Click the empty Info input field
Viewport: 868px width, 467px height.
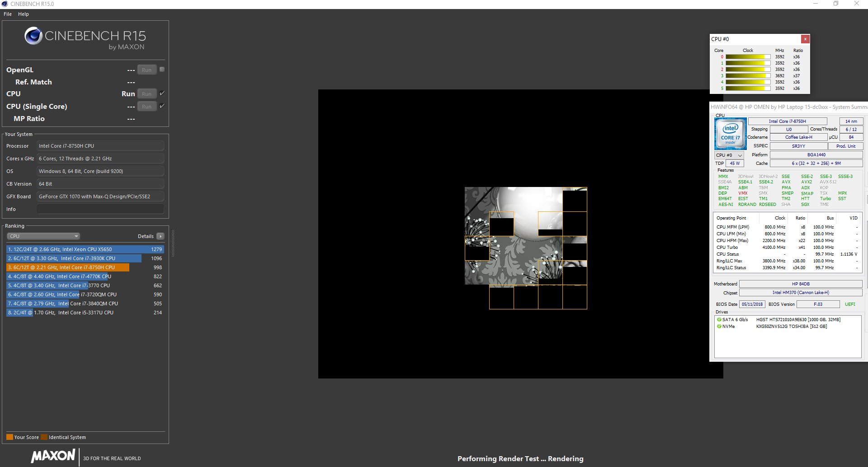click(100, 209)
